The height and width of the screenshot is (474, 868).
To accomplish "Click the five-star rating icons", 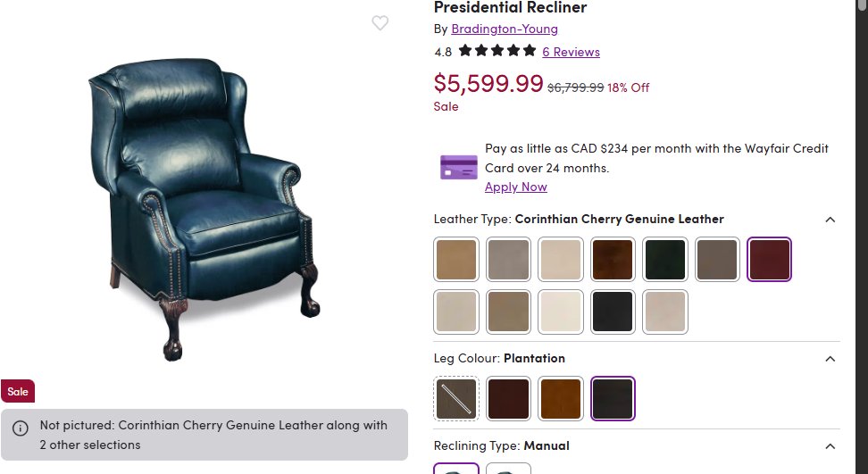I will point(497,51).
